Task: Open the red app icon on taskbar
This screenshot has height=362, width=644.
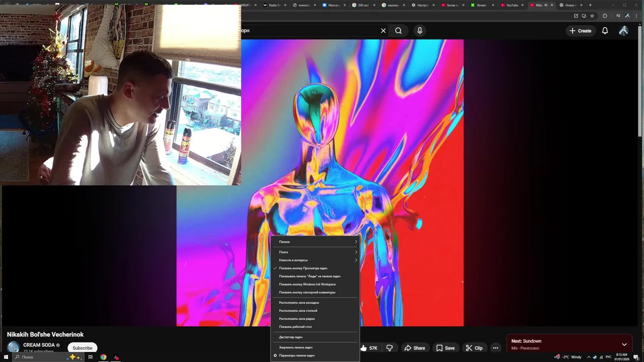Action: tap(116, 357)
